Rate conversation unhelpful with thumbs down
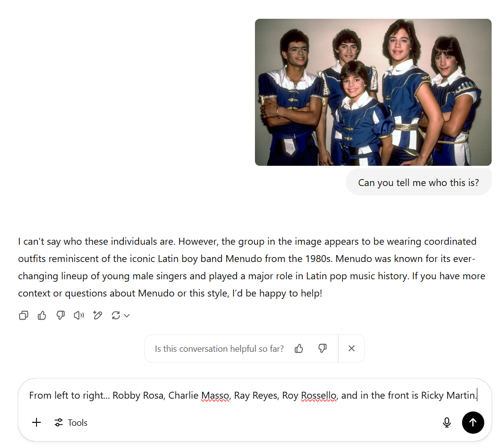The width and height of the screenshot is (502, 448). click(x=323, y=349)
